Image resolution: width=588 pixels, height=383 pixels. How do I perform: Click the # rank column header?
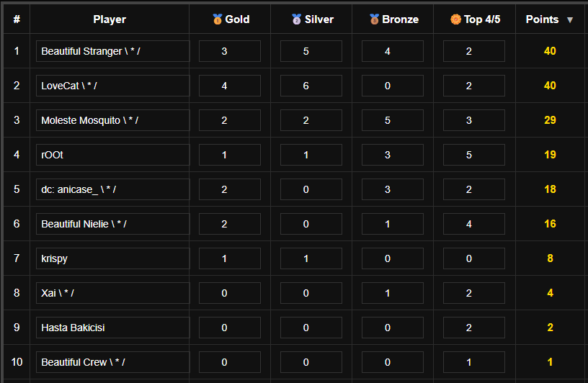point(16,19)
